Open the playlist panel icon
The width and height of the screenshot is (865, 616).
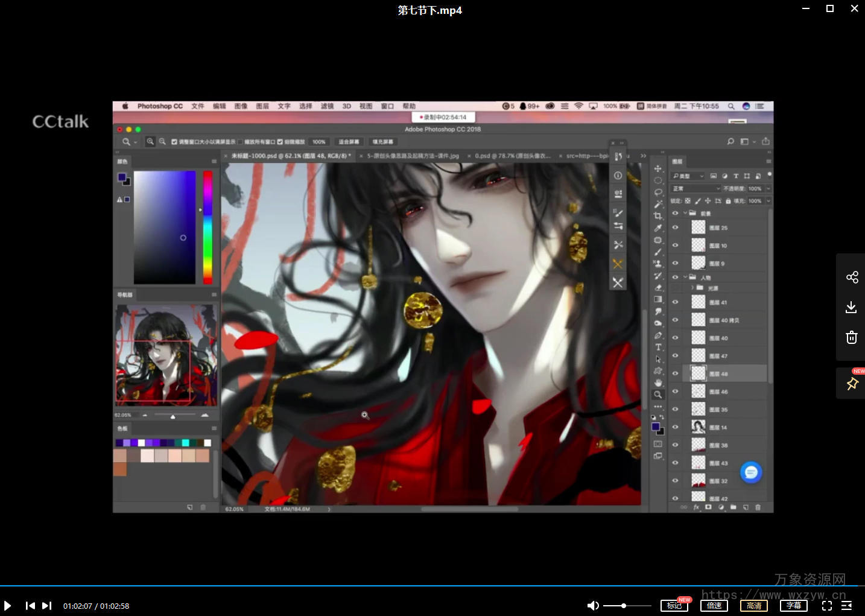tap(847, 606)
